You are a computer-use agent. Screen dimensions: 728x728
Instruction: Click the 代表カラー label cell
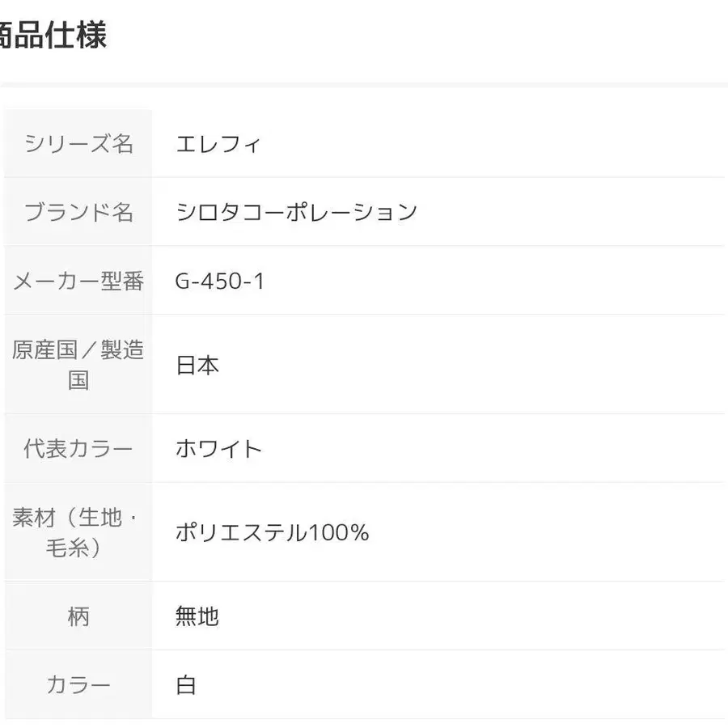(78, 448)
